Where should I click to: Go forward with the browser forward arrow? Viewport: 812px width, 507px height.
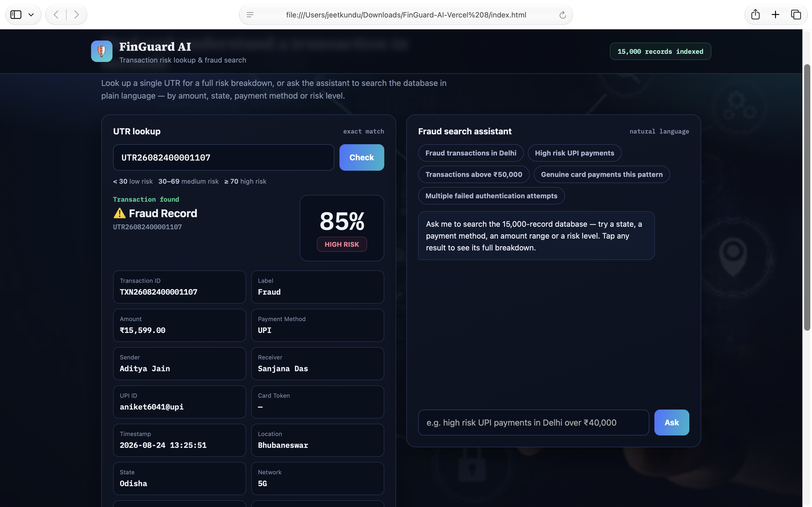[x=76, y=15]
